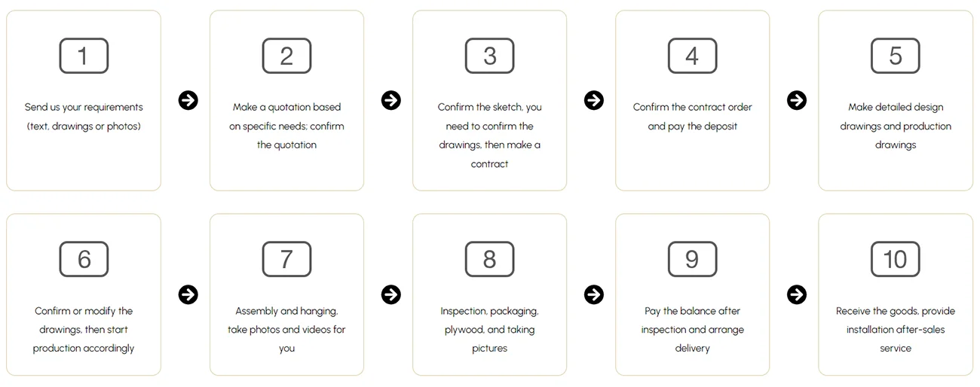Select the number 10 step badge
The image size is (980, 387).
(896, 260)
